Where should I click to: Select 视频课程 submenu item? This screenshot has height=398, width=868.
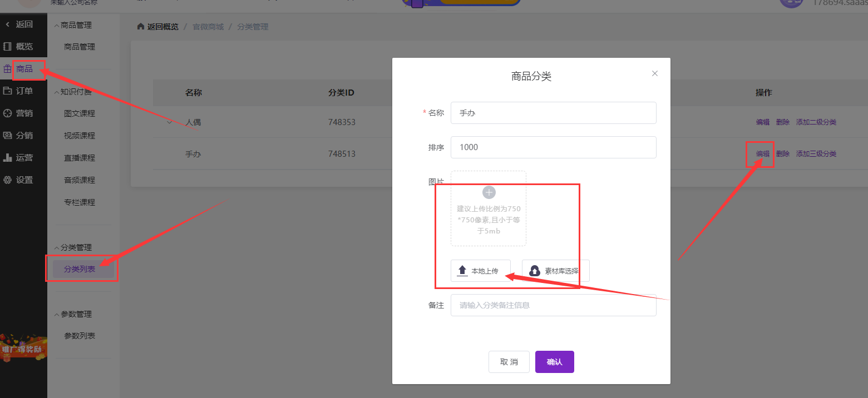80,136
